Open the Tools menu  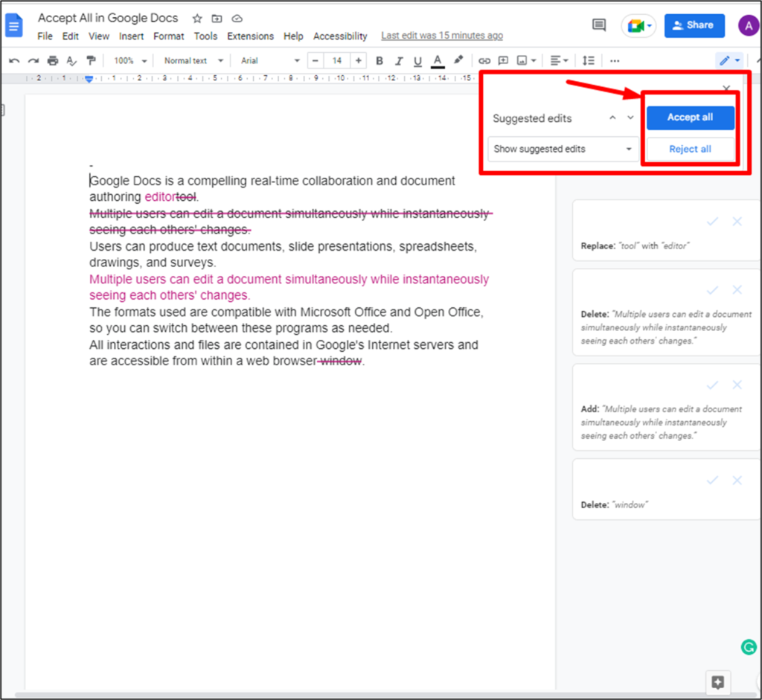pyautogui.click(x=205, y=36)
